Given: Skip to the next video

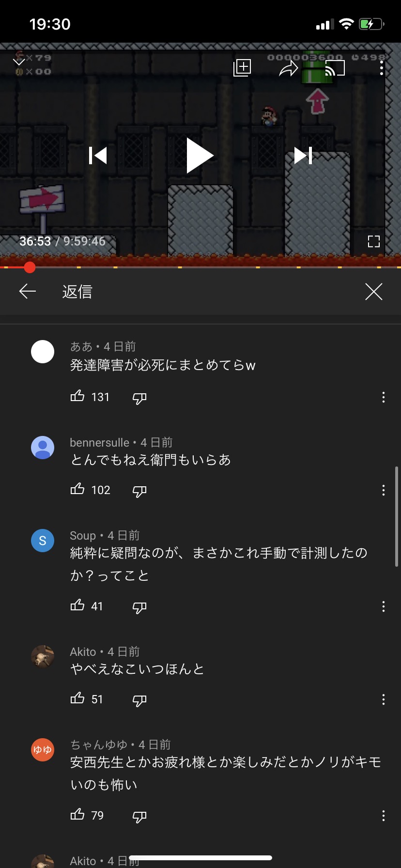Looking at the screenshot, I should coord(303,155).
